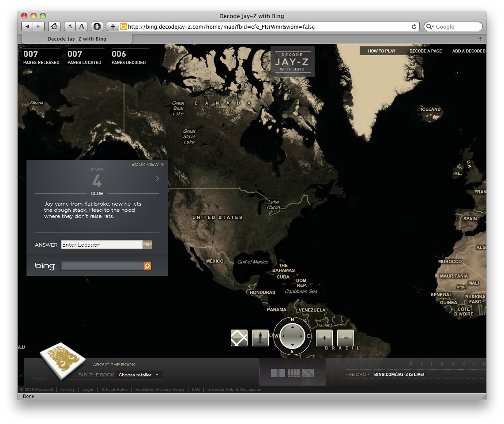Open the browser Home page icon
This screenshot has width=504, height=424.
pos(54,26)
